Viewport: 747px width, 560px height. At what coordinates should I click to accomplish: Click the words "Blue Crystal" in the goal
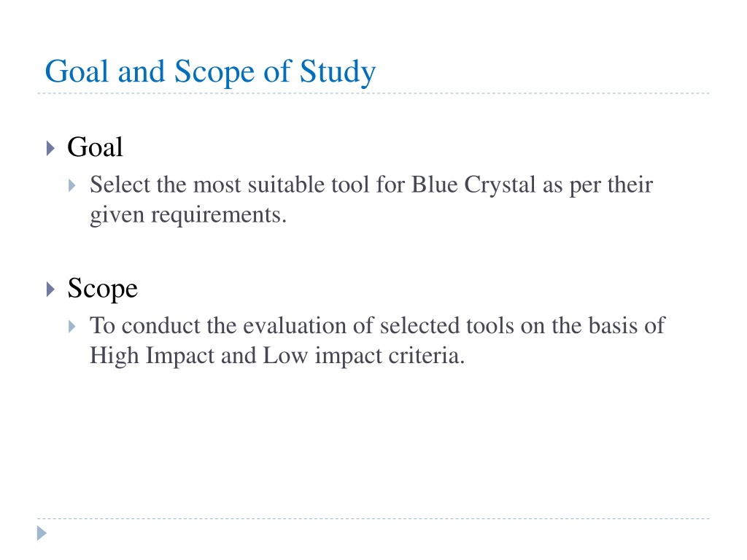(473, 185)
